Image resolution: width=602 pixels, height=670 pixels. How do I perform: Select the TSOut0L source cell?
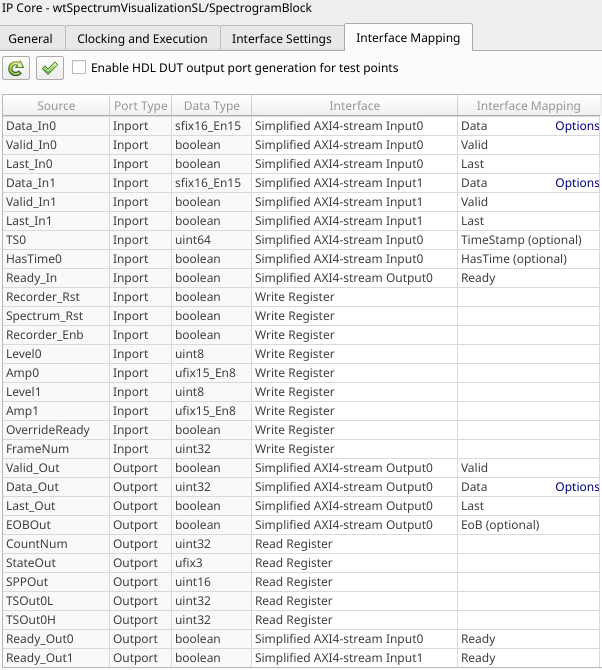56,601
